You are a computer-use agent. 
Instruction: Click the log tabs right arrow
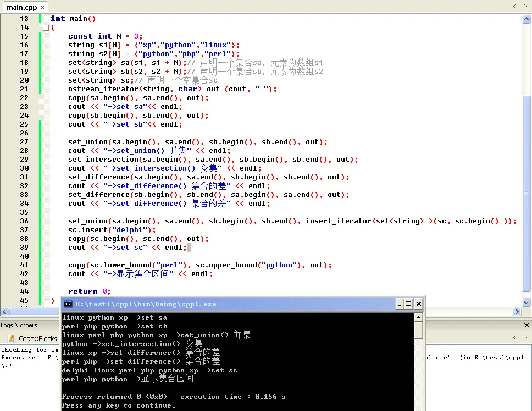click(525, 337)
